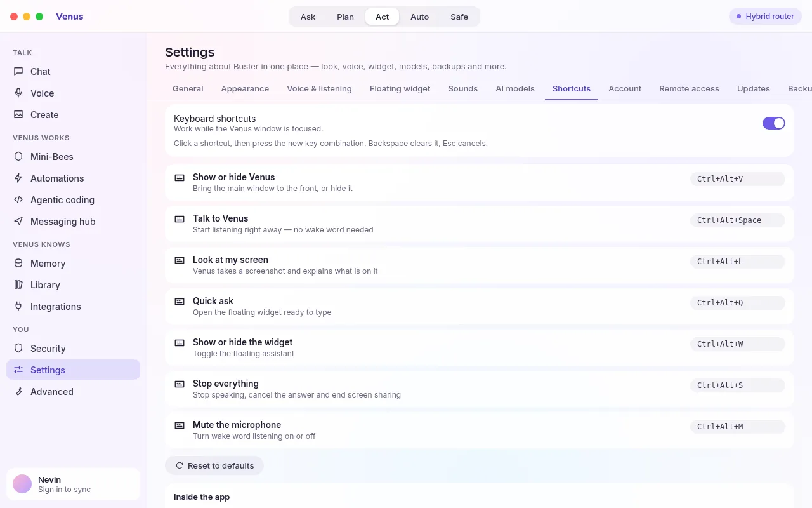812x508 pixels.
Task: Click keyboard icon beside Talk to Venus
Action: [180, 219]
